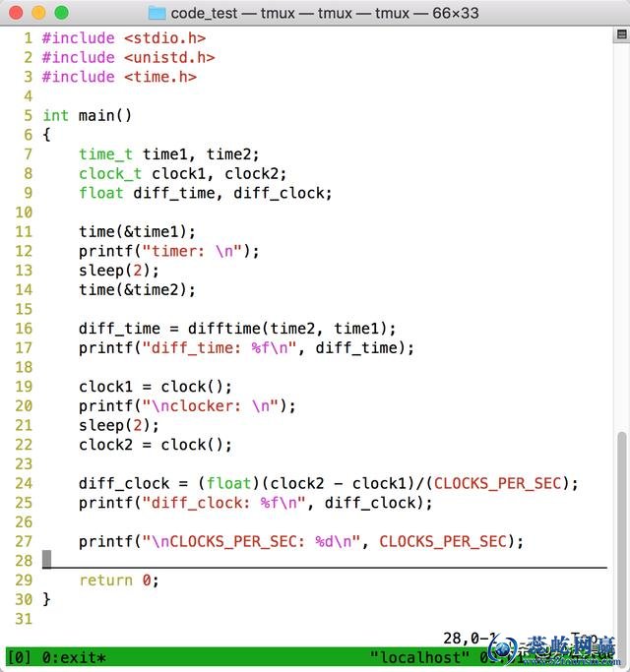This screenshot has height=672, width=630.
Task: Click 'return 0;' on line 29
Action: point(119,580)
